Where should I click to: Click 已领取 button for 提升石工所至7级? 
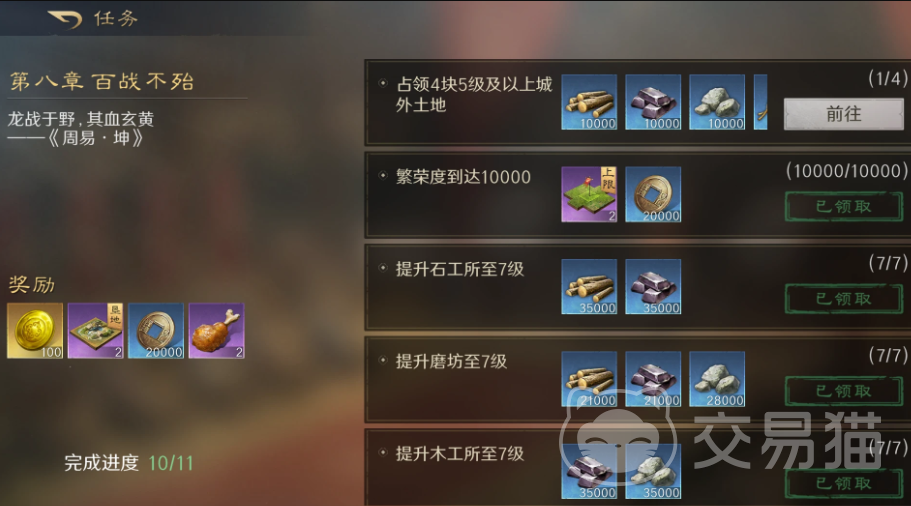point(844,299)
